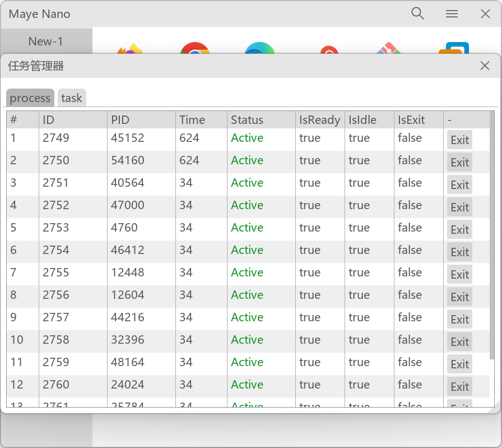Close the Maye Nano window

point(485,14)
